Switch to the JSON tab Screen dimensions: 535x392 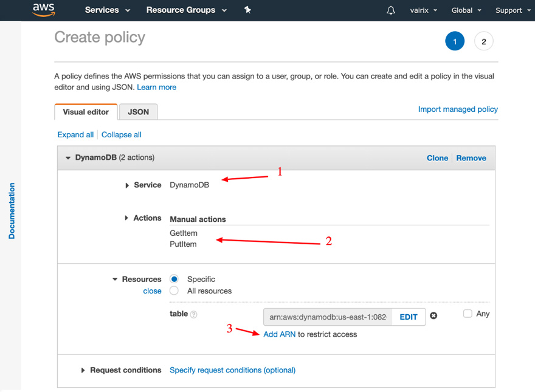point(138,112)
